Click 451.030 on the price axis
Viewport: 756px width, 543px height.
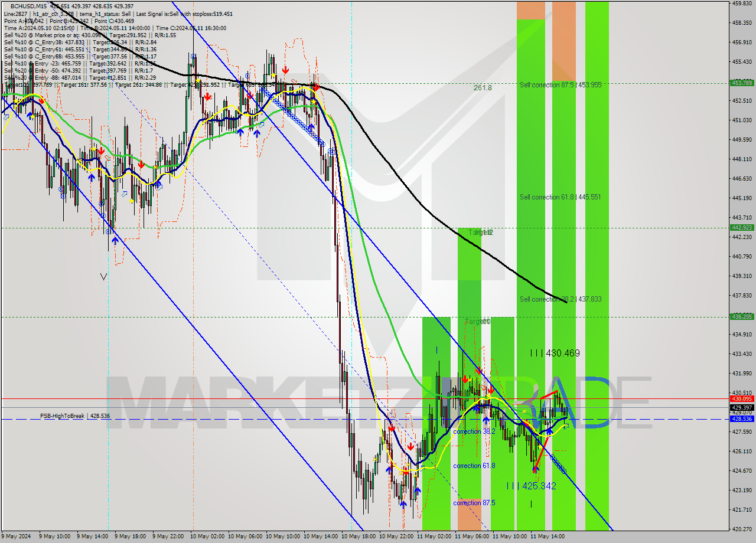tap(742, 120)
